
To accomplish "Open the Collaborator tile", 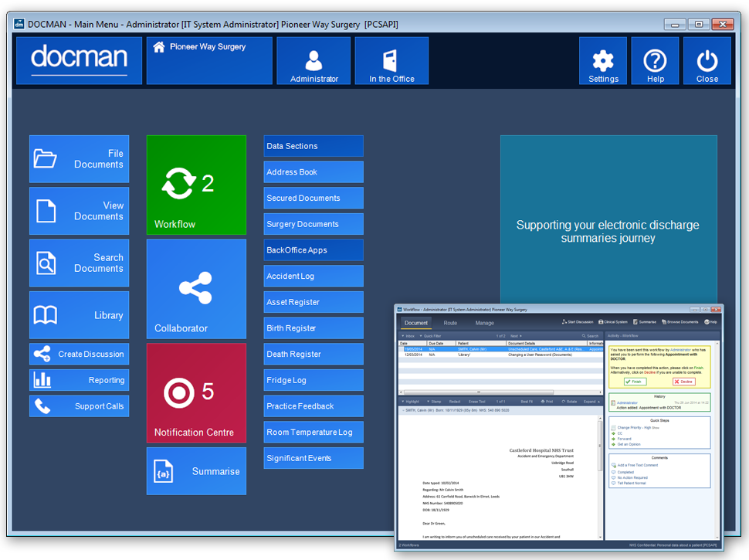I will [196, 289].
